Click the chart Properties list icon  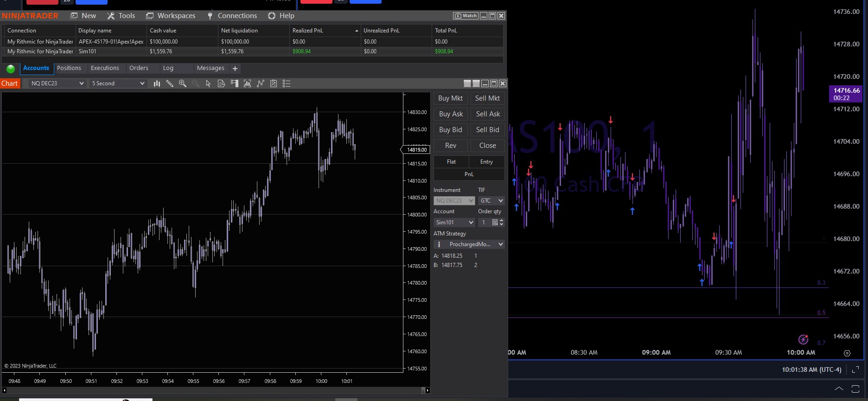(287, 83)
